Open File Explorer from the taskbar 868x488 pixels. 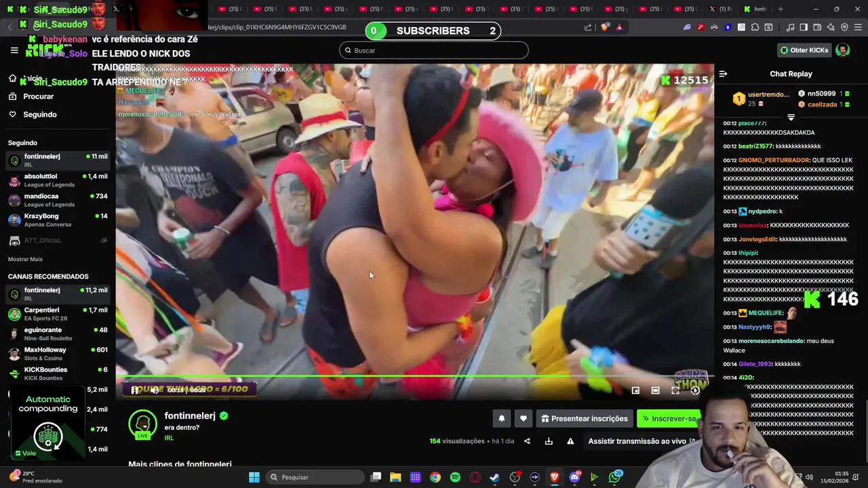[395, 477]
